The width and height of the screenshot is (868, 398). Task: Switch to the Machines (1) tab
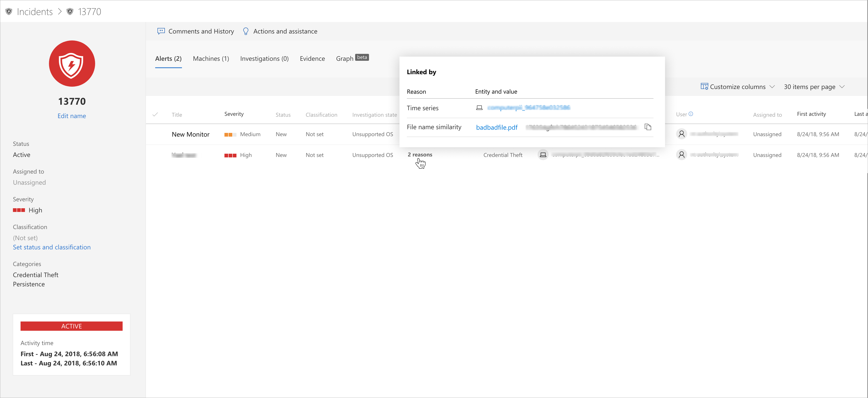(211, 59)
